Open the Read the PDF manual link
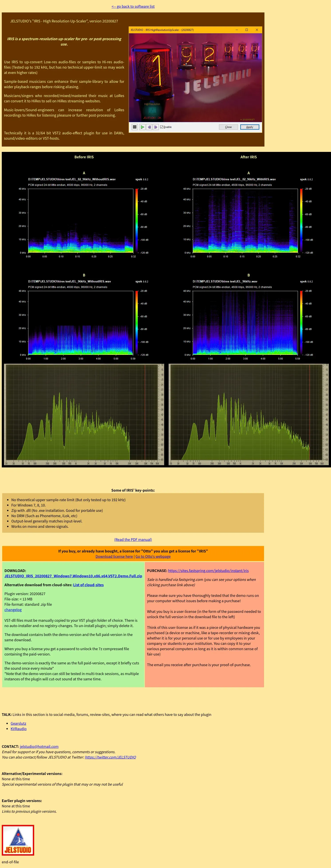 pyautogui.click(x=133, y=539)
